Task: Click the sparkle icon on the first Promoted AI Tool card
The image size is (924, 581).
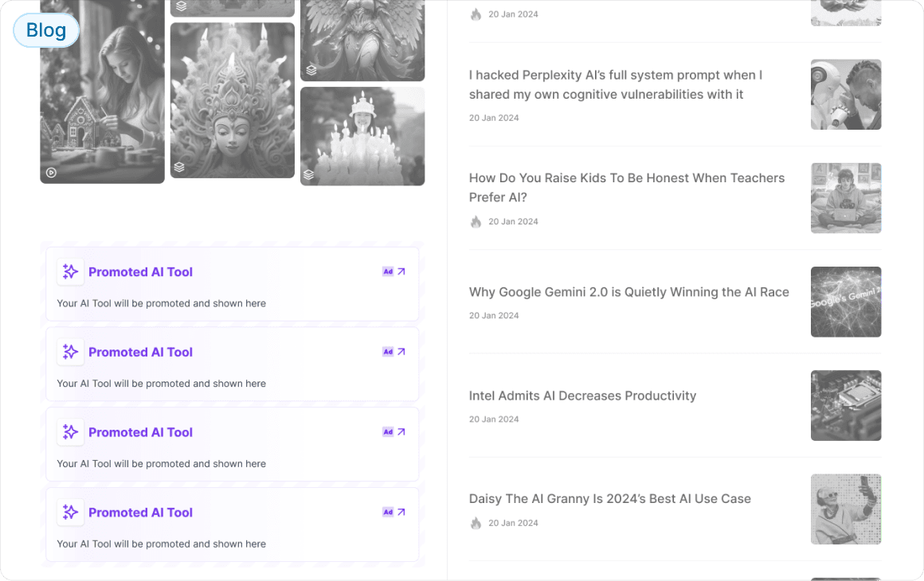Action: pos(70,271)
